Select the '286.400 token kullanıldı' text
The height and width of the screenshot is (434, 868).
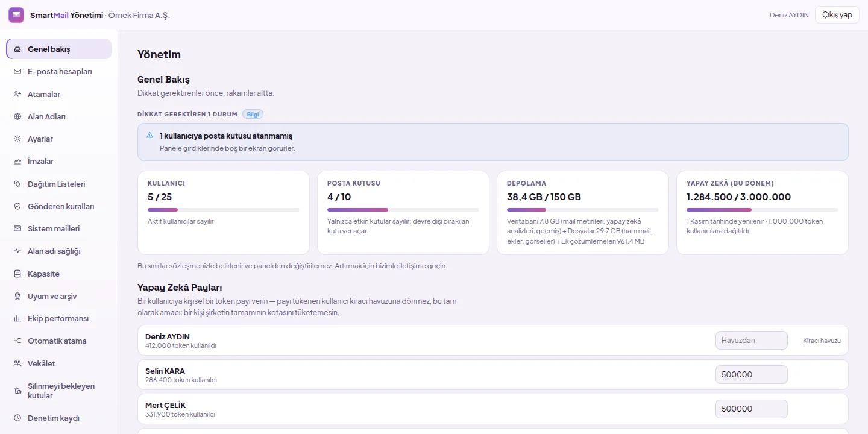(181, 380)
